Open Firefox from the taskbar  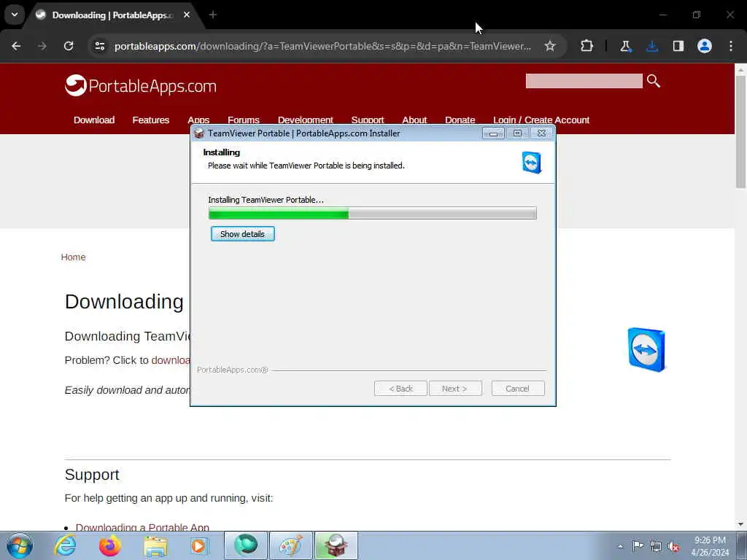[110, 545]
